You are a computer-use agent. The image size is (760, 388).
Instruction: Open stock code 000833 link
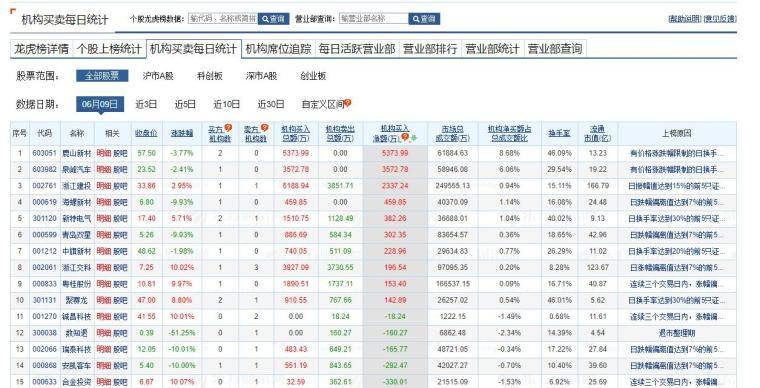tap(45, 284)
